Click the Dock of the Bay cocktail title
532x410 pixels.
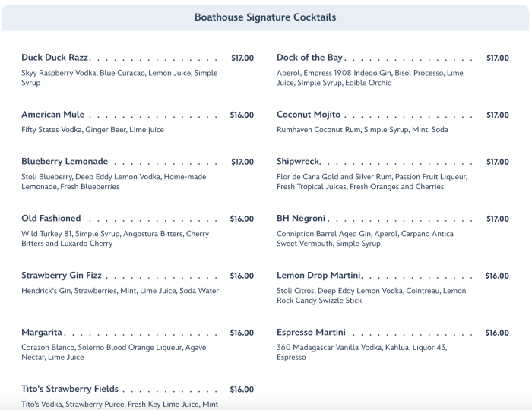pyautogui.click(x=310, y=58)
